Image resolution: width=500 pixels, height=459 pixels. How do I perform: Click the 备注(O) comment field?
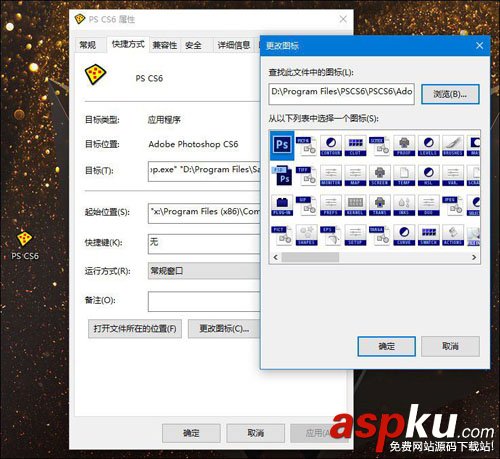click(204, 302)
